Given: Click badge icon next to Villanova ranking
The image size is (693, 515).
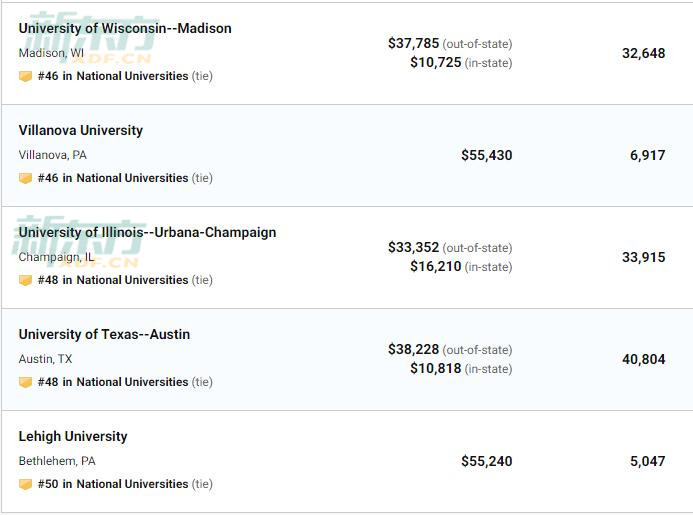Looking at the screenshot, I should (25, 178).
